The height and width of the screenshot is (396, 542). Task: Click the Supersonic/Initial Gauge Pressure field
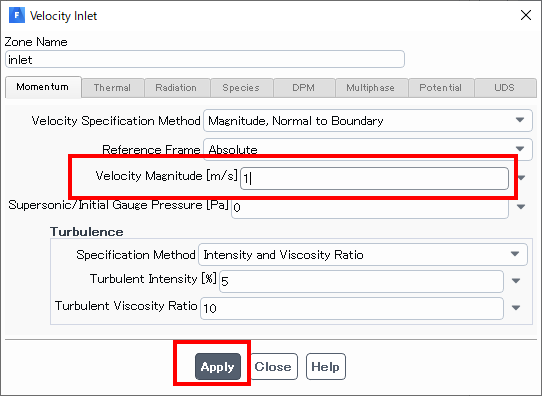click(x=370, y=207)
